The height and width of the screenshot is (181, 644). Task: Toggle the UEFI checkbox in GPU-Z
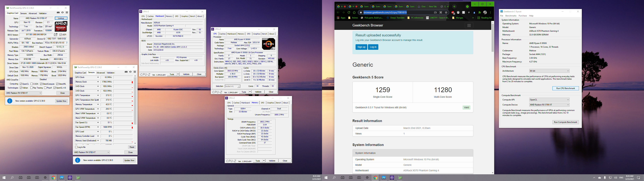61,35
